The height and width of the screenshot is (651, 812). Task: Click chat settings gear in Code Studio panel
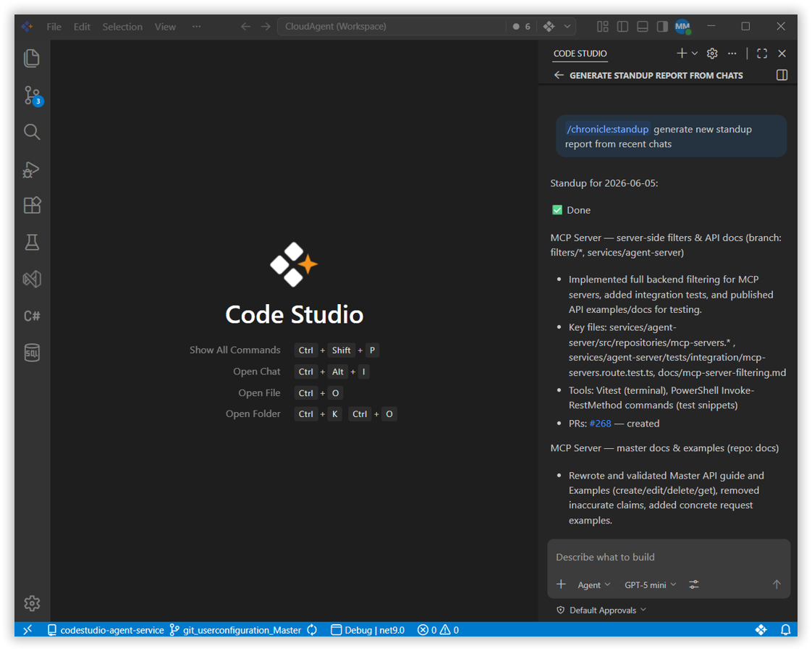(x=712, y=54)
